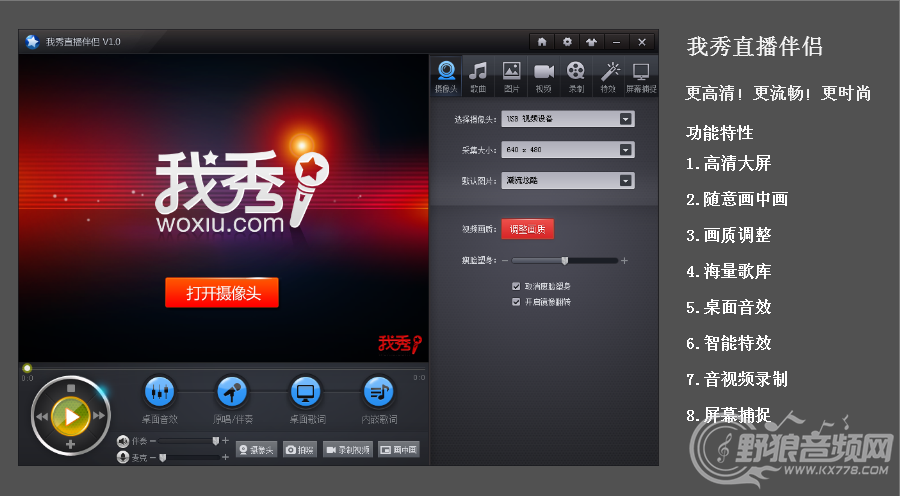
Task: Click minus to lower 麦克 volume
Action: click(153, 457)
